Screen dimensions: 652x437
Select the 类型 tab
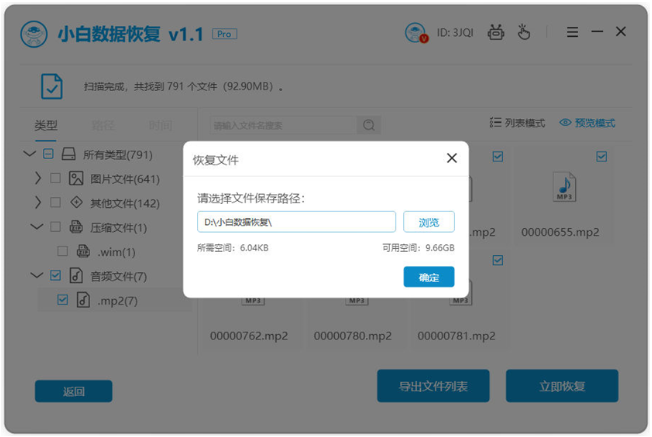coord(46,126)
